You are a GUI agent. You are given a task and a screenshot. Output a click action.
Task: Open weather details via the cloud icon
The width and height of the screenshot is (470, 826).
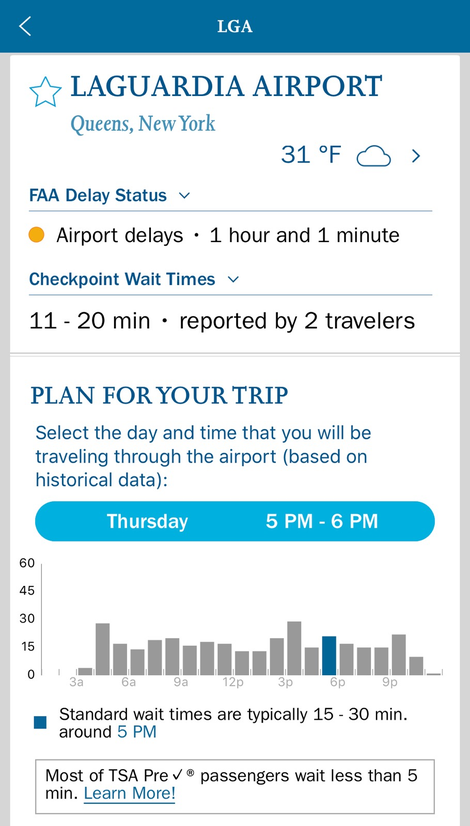(x=374, y=156)
